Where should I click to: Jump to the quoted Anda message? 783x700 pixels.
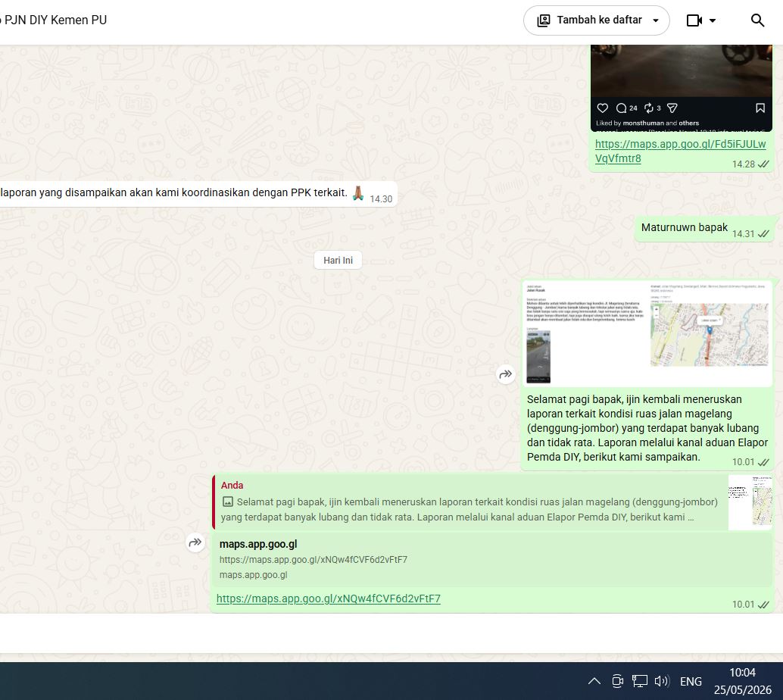coord(469,502)
